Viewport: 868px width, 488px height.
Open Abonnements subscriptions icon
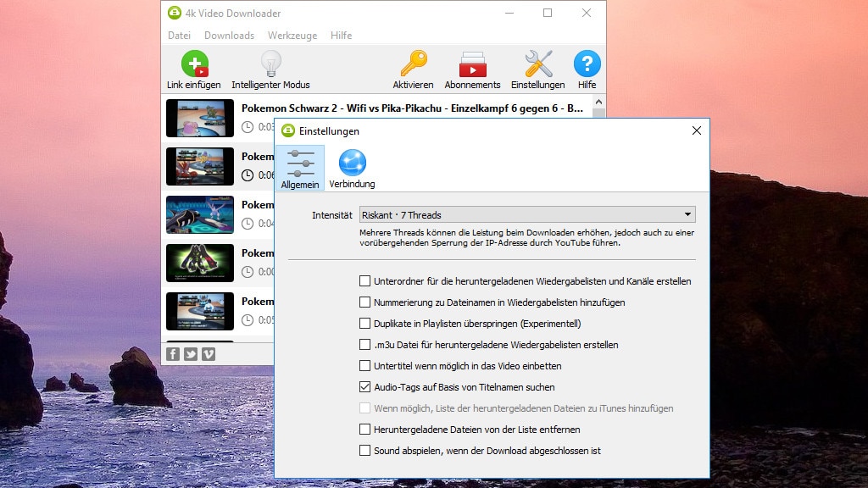point(472,64)
